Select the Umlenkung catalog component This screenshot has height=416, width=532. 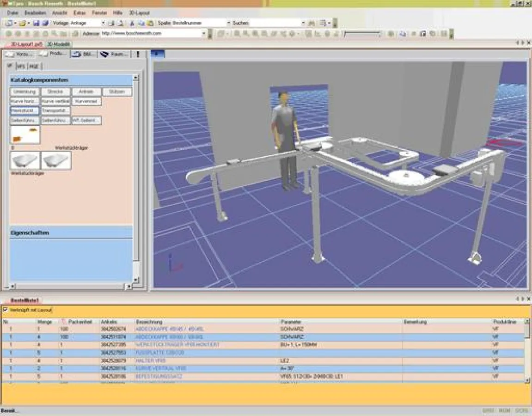(x=25, y=92)
